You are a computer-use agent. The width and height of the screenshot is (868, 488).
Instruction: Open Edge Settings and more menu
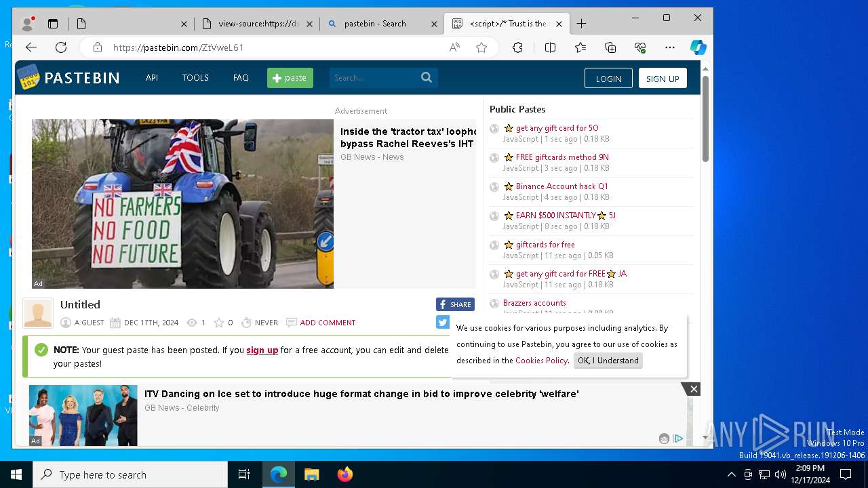[x=670, y=47]
